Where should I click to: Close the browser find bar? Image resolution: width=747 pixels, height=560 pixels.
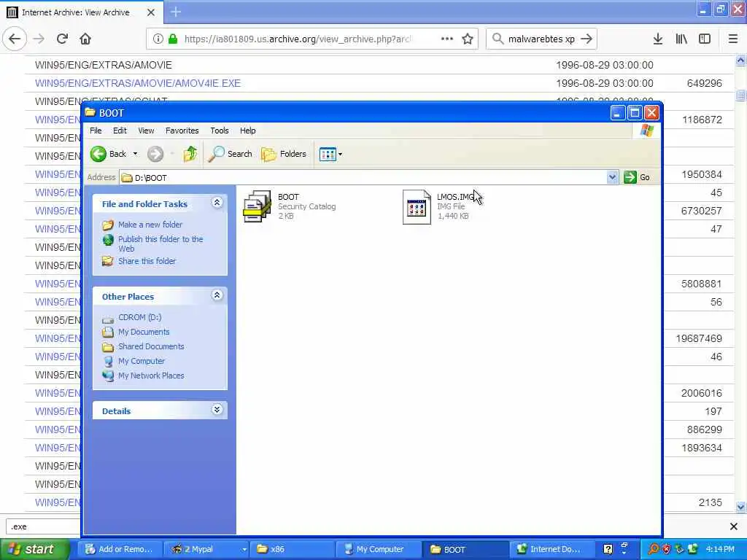point(734,526)
